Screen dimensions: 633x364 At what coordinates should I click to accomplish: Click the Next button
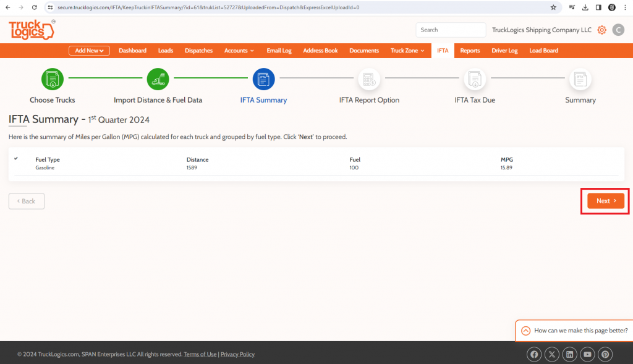606,201
